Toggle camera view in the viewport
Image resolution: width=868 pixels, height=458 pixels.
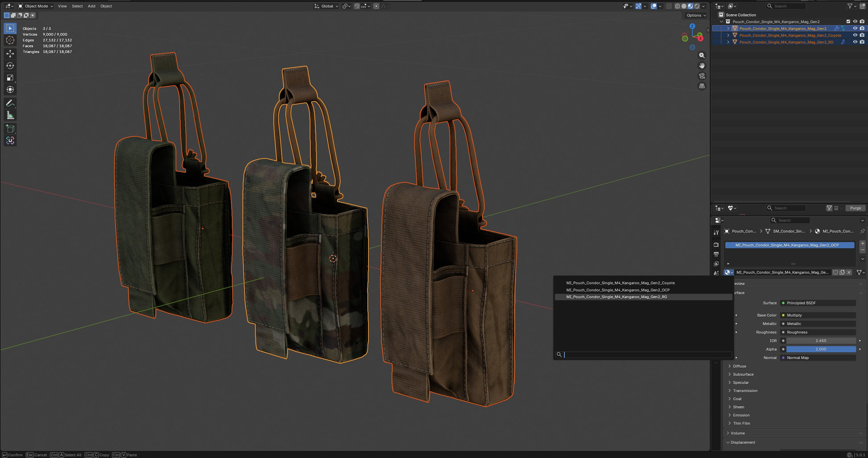click(x=702, y=76)
